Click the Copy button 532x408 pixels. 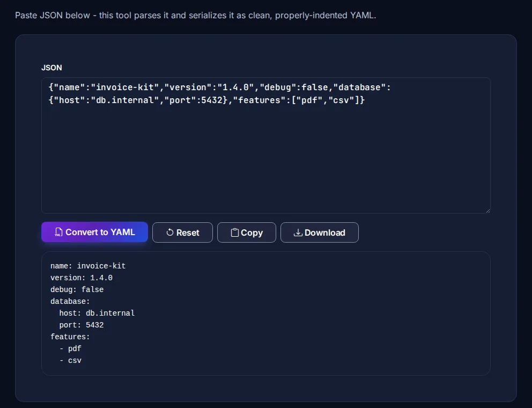click(247, 232)
